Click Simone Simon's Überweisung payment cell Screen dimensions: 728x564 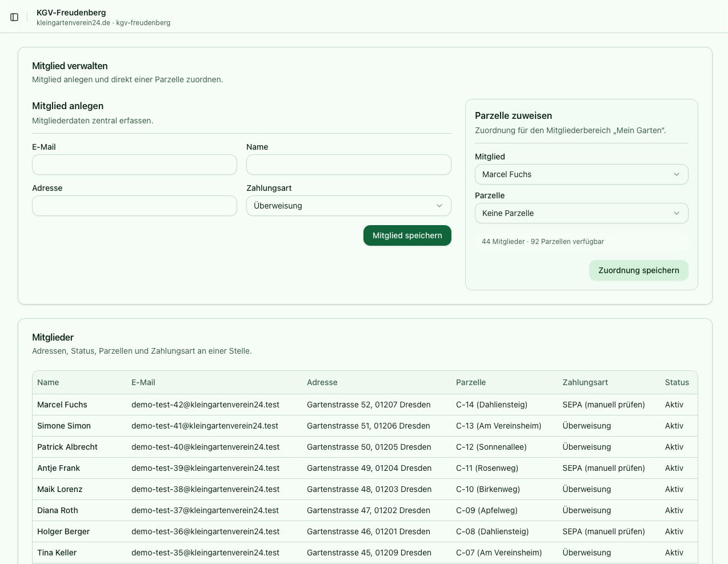coord(586,426)
